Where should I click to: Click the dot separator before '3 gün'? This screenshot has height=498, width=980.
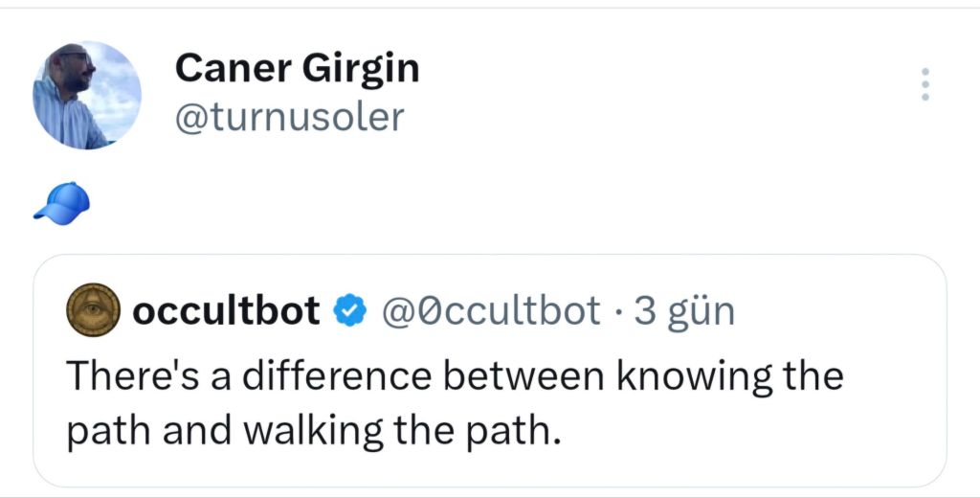[617, 310]
